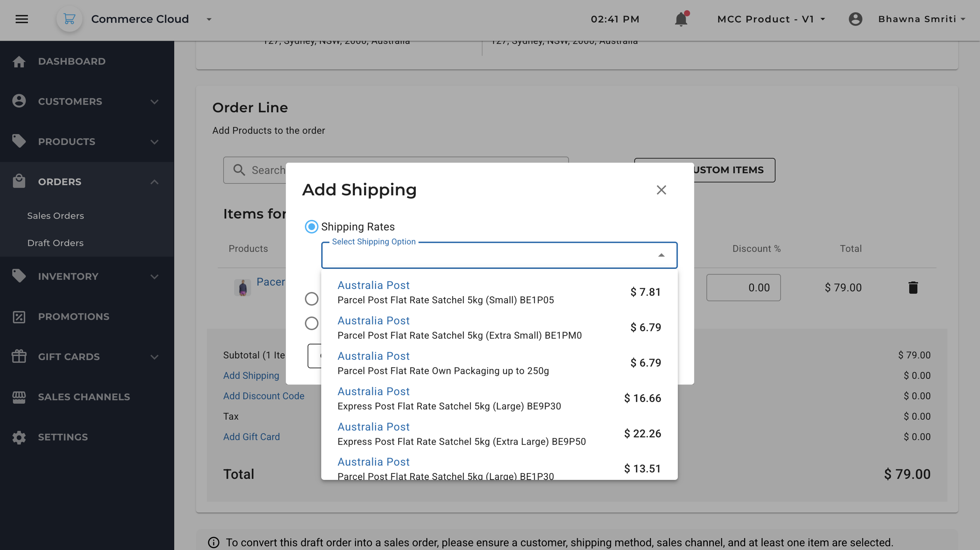Viewport: 980px width, 550px height.
Task: Close the Add Shipping dialog
Action: point(661,190)
